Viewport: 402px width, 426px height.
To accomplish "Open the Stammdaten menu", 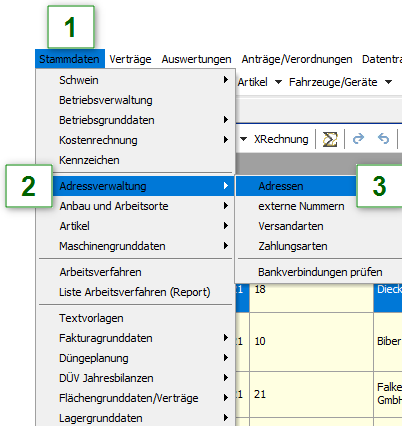I will click(x=70, y=59).
